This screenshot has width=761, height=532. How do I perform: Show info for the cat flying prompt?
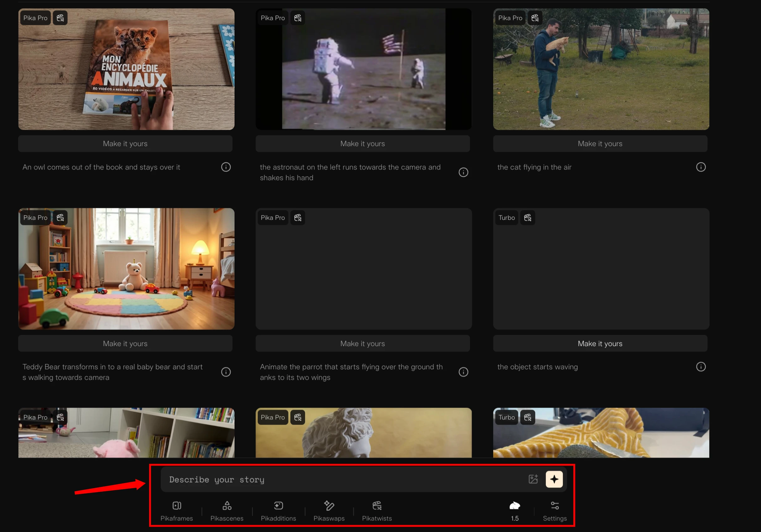tap(701, 167)
